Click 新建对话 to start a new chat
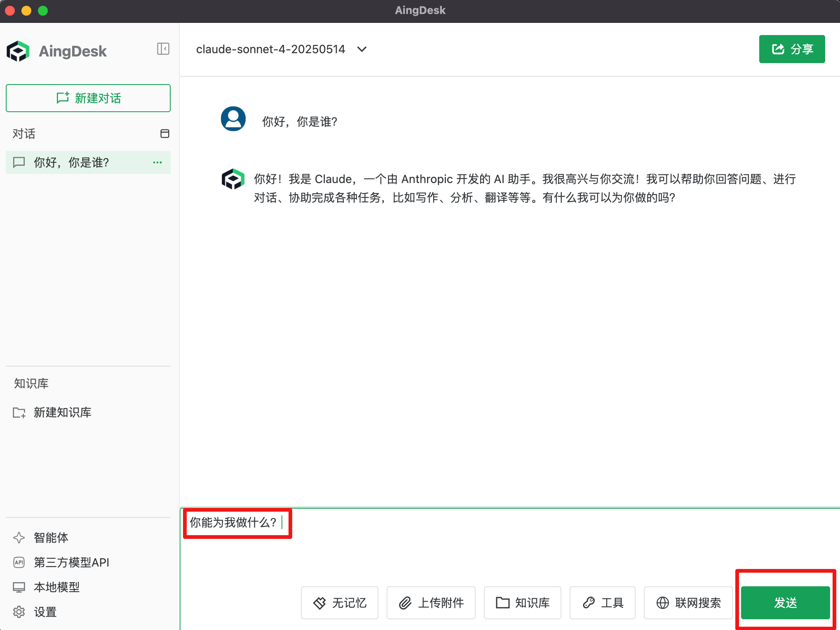Screen dimensions: 840x630 [88, 98]
